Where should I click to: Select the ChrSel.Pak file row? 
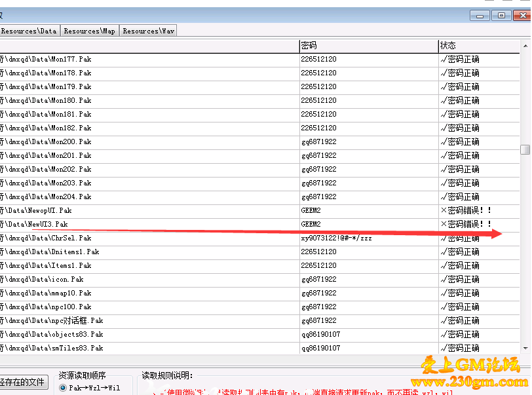pyautogui.click(x=259, y=238)
